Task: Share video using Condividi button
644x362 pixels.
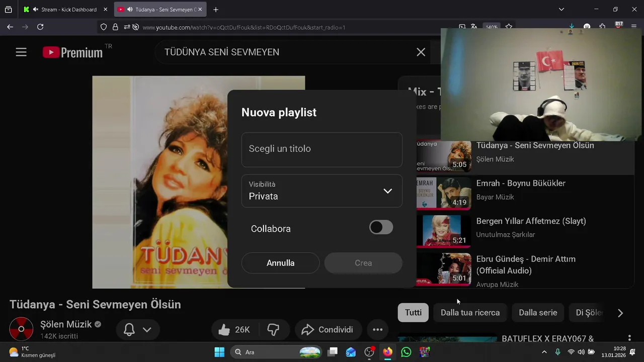Action: [328, 330]
